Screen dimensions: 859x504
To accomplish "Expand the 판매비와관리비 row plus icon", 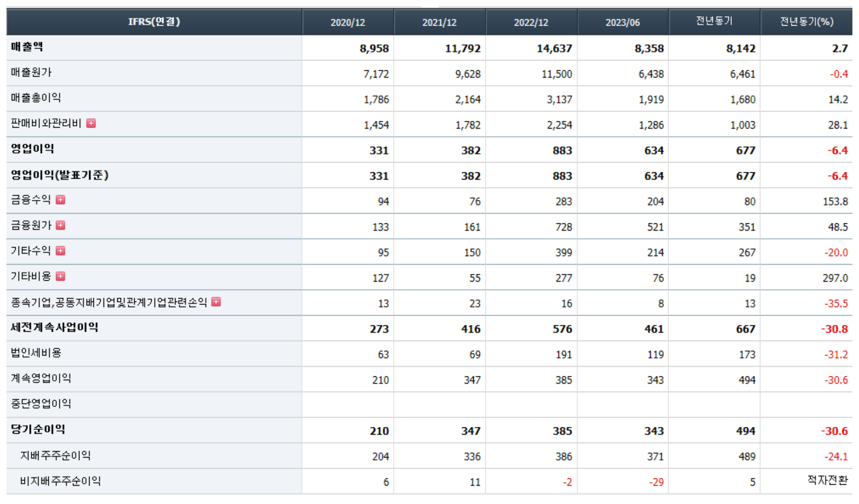I will 91,124.
